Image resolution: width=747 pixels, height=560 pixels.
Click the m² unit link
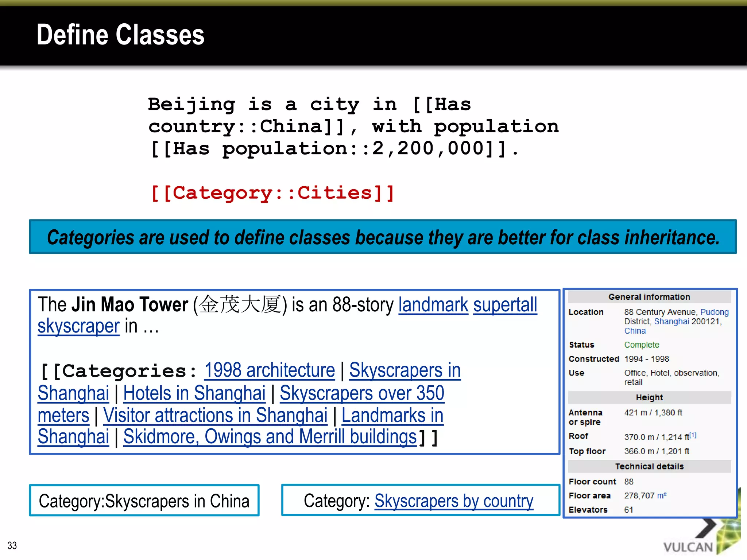click(661, 496)
